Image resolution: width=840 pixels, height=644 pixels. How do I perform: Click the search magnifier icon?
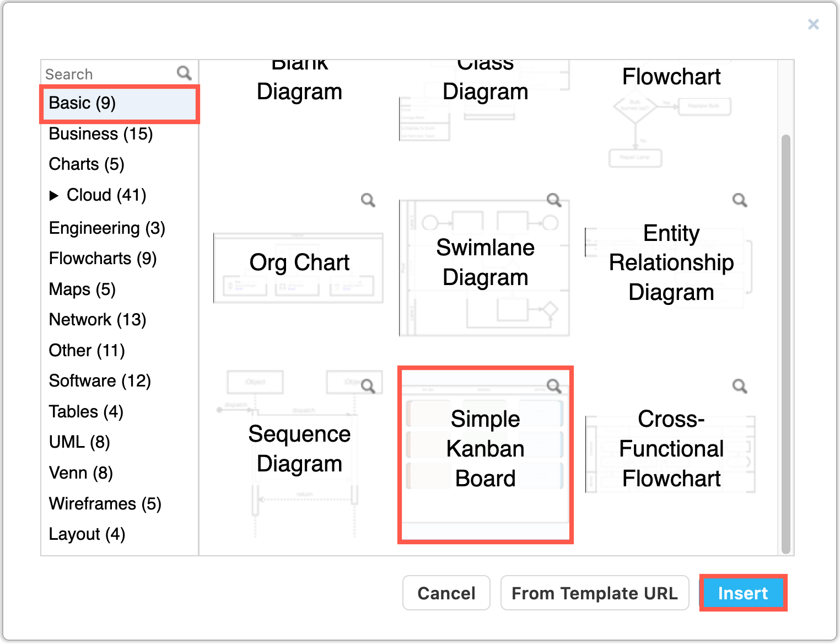click(x=183, y=72)
